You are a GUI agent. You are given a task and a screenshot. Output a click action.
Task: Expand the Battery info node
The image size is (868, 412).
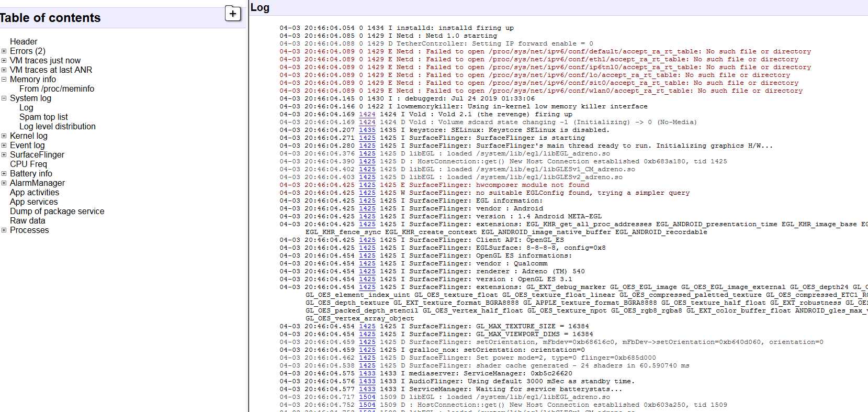coord(4,174)
